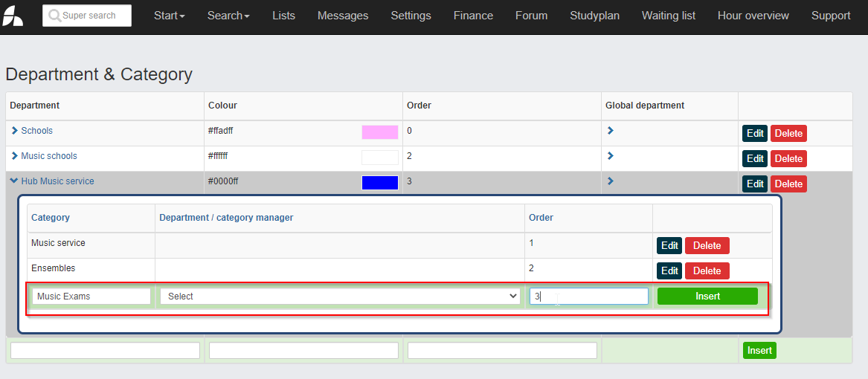Expand global department for Music schools
This screenshot has height=379, width=868.
tap(610, 156)
